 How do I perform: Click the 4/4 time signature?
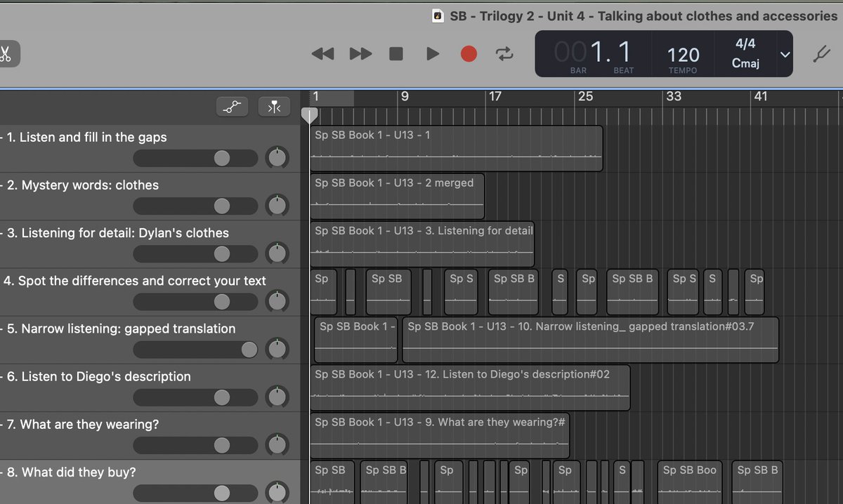pos(745,44)
